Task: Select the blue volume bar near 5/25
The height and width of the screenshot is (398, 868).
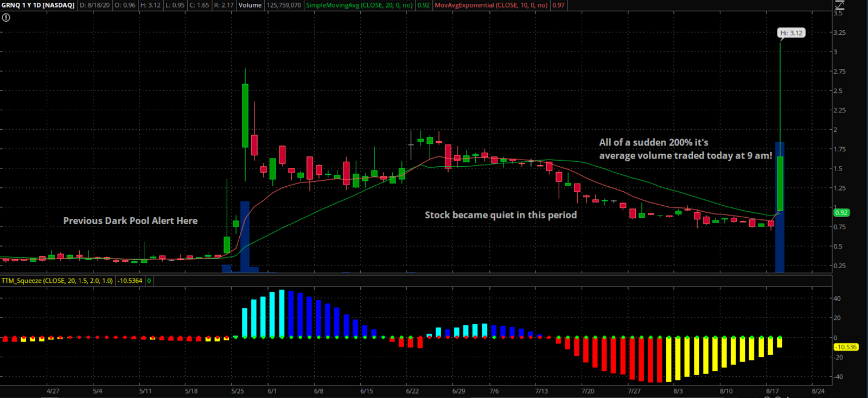Action: pos(245,237)
